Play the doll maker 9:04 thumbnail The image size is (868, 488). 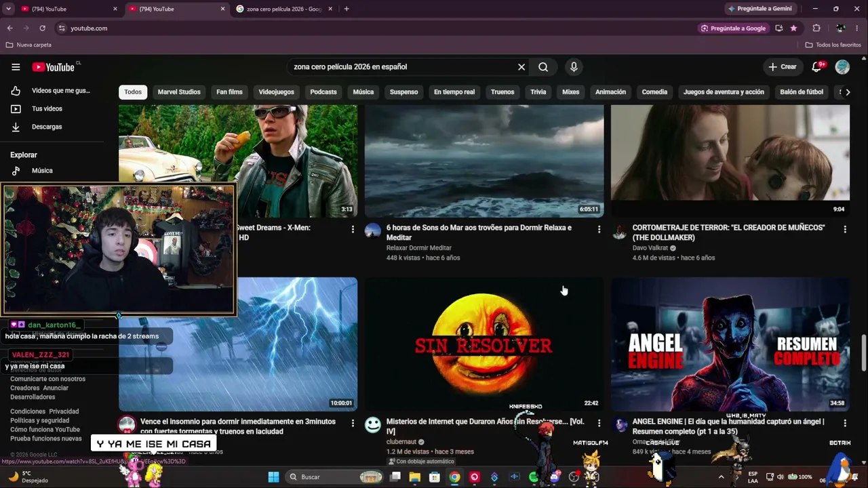tap(730, 161)
